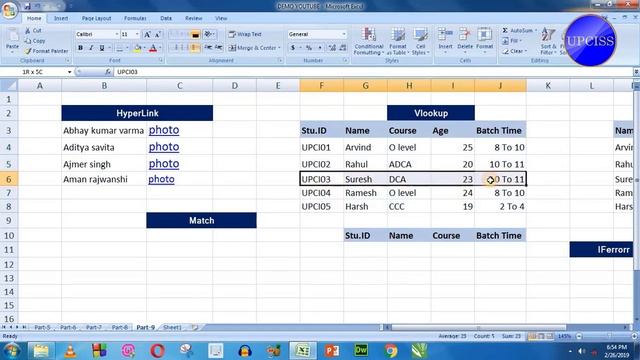Select column K header
The width and height of the screenshot is (640, 360).
(548, 86)
